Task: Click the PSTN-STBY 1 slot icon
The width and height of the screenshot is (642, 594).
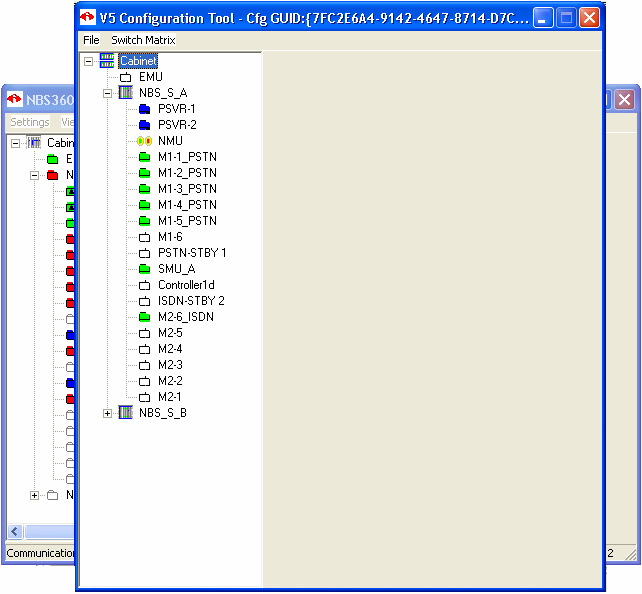Action: 145,253
